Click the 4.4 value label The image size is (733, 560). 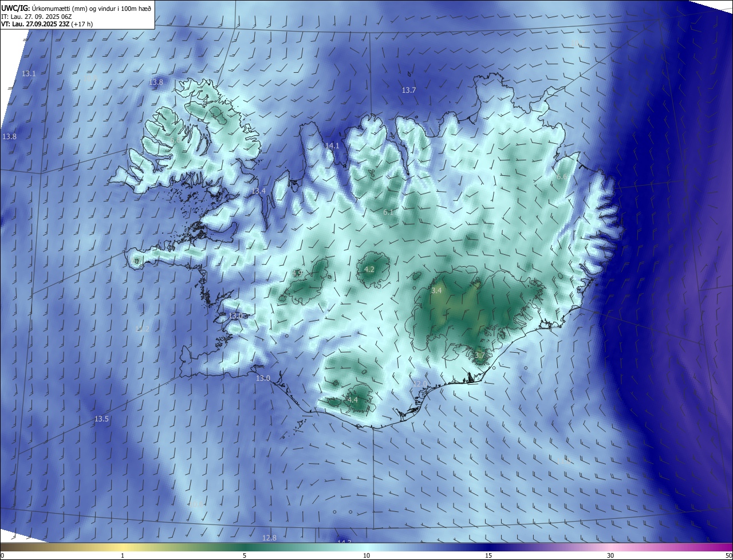(352, 400)
